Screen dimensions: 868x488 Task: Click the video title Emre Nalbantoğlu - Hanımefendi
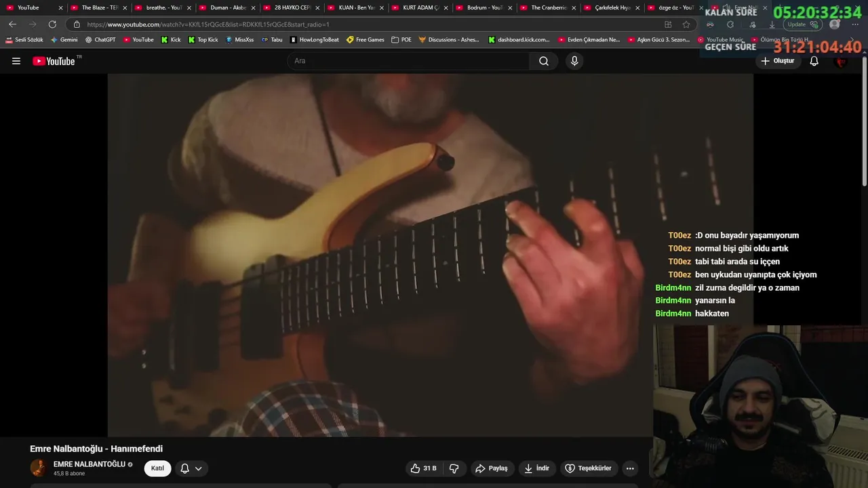pos(96,449)
